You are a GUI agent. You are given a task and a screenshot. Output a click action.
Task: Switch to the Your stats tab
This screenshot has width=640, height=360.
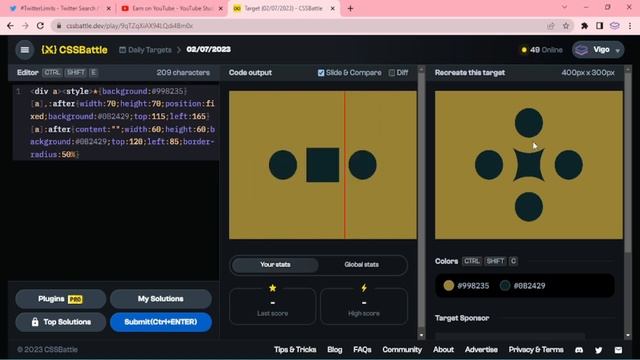pyautogui.click(x=275, y=264)
